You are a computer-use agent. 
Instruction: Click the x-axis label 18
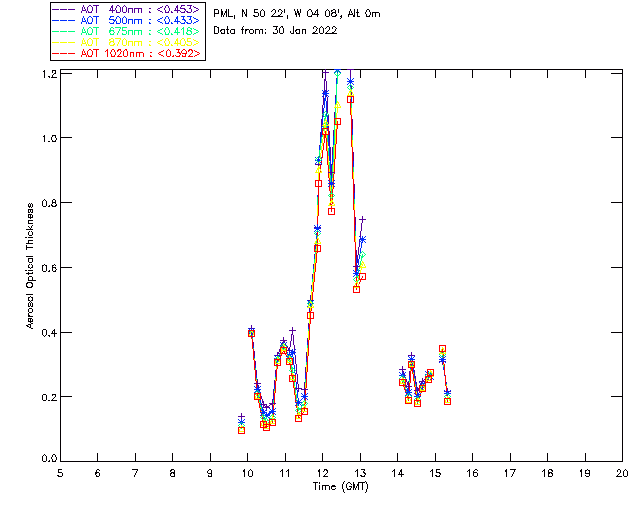coord(547,473)
